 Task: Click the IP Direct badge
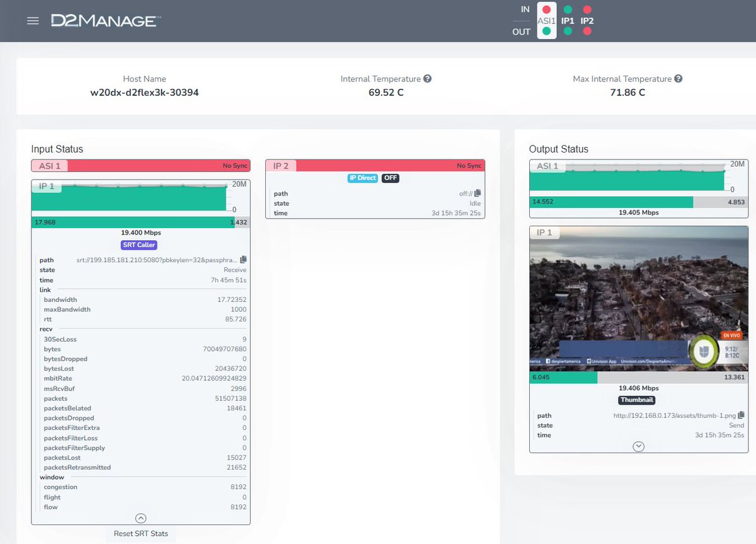[x=362, y=178]
